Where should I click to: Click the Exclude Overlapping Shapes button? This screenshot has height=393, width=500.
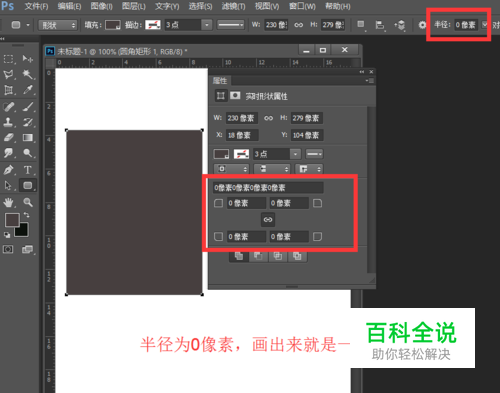click(x=297, y=256)
